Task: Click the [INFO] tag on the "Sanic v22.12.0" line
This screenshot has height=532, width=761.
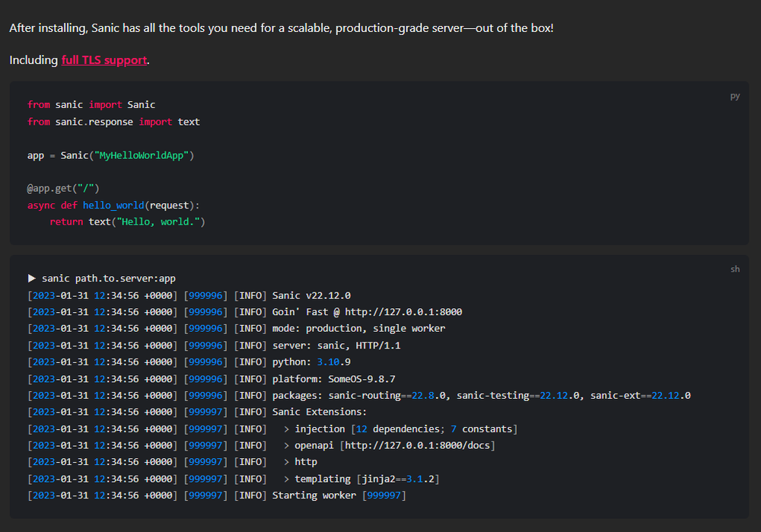Action: (250, 295)
